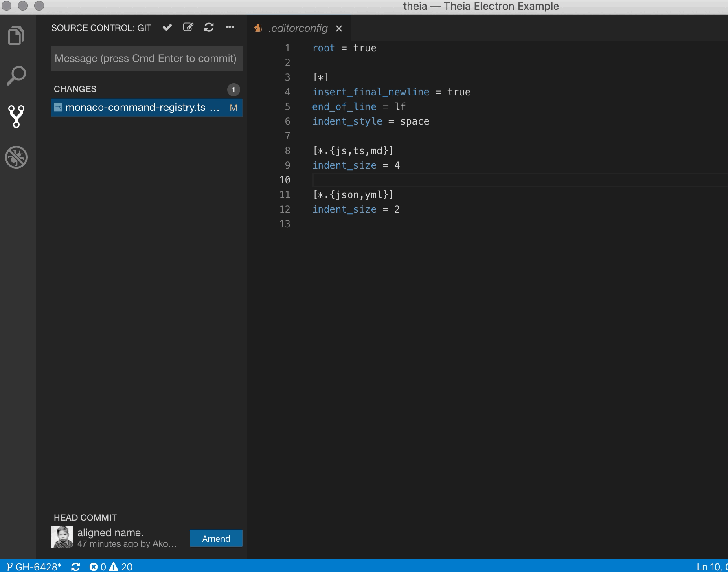Open the source control more actions menu
Screen dimensions: 728x572
pos(230,27)
